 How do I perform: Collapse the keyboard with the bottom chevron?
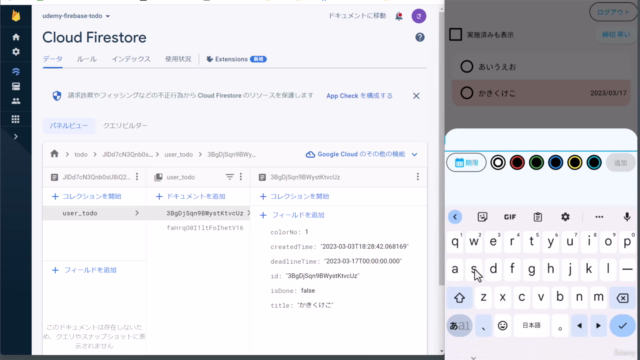(473, 358)
